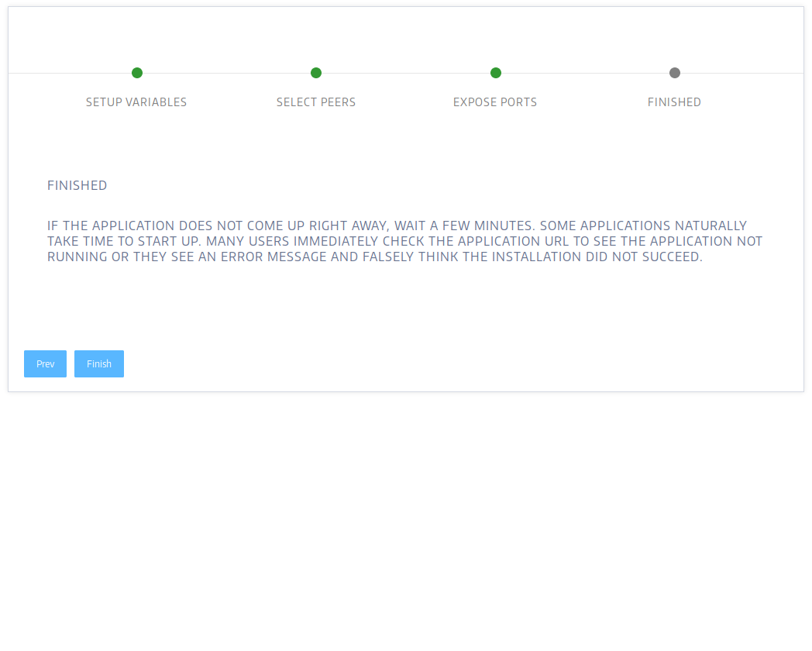Screen dimensions: 812x651
Task: Go back with the Prev button
Action: [x=45, y=363]
